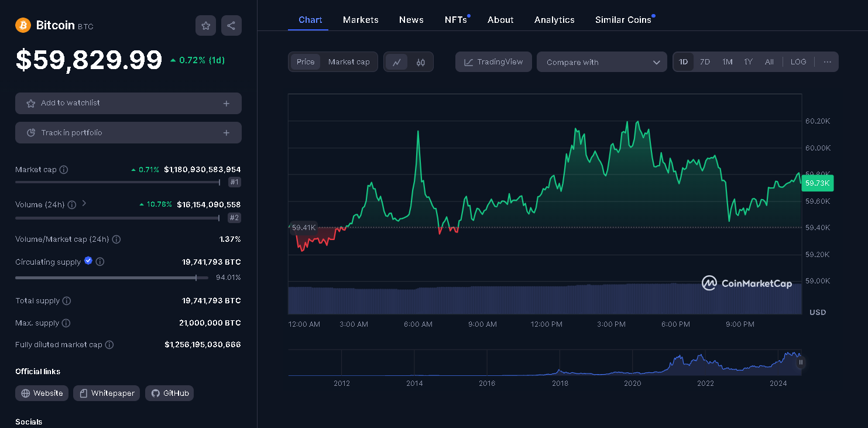
Task: Expand the Volume (24h) chevron arrow
Action: click(84, 203)
